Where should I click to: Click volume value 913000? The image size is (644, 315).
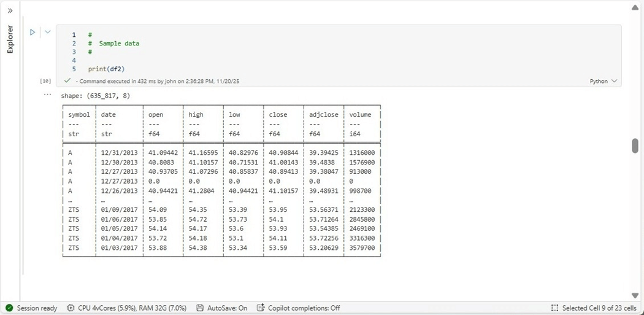point(360,172)
